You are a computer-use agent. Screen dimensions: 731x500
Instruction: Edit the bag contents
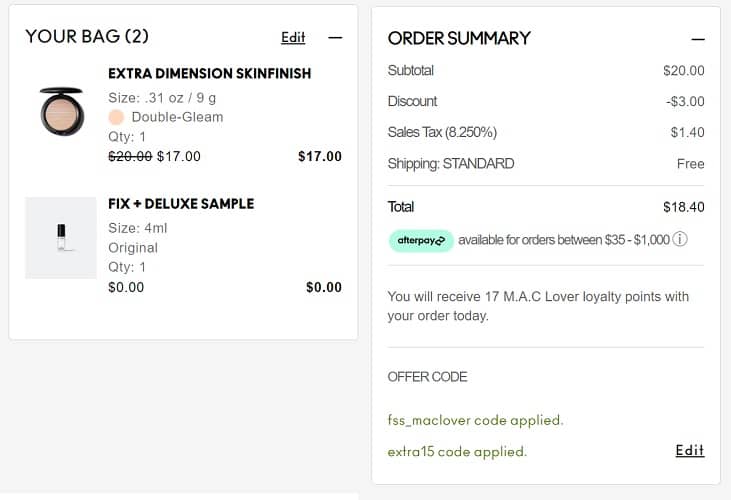[x=293, y=38]
